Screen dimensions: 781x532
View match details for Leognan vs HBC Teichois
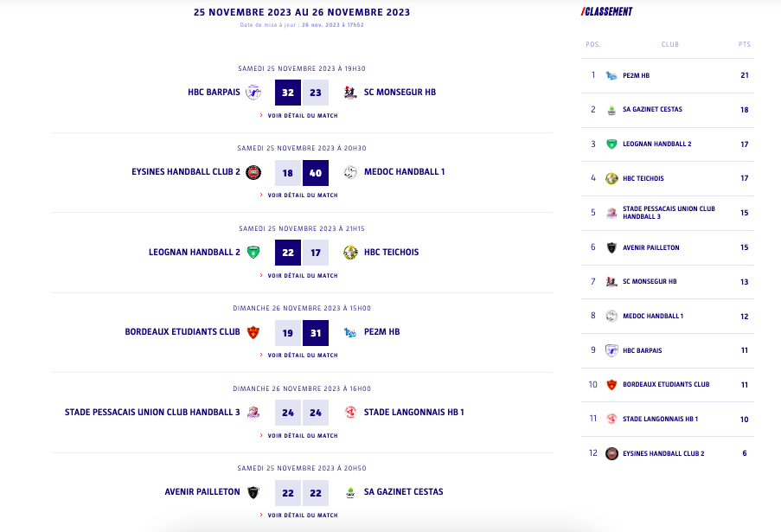coord(302,276)
